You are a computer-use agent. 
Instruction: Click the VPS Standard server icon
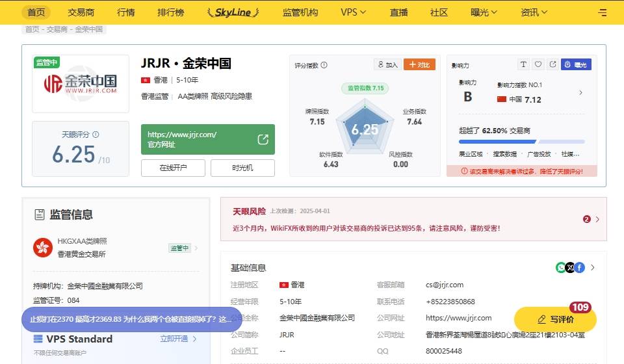[38, 339]
